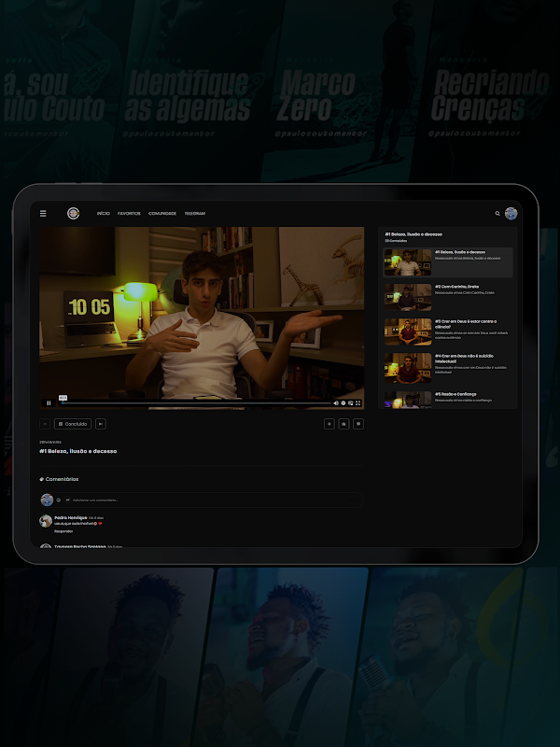Click the lesson #3 title text
Image resolution: width=560 pixels, height=747 pixels.
point(466,324)
